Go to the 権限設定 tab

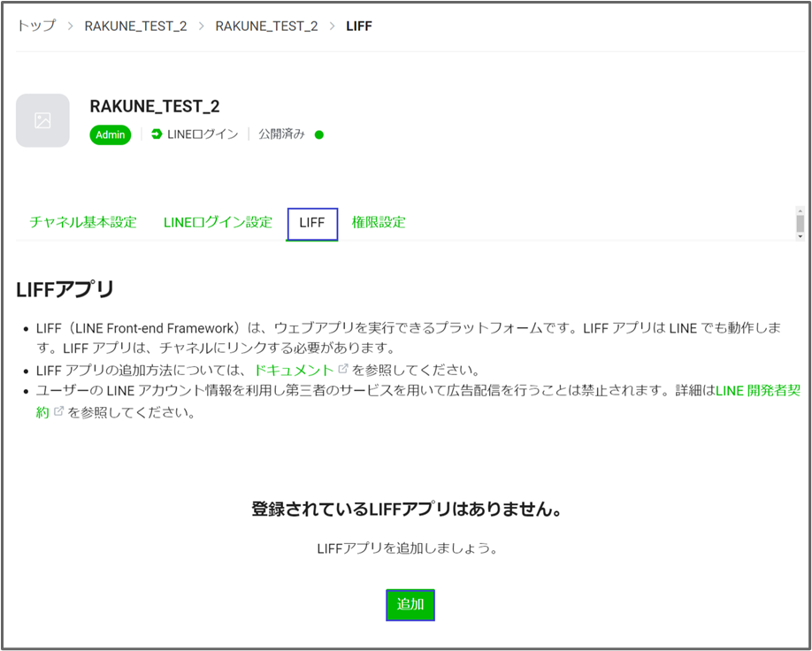point(379,223)
